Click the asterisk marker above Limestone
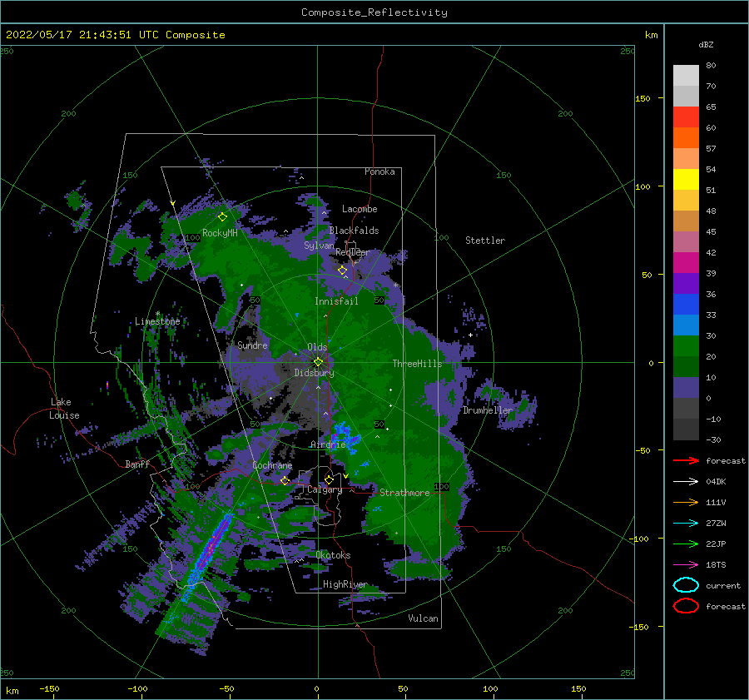The width and height of the screenshot is (749, 700). click(x=157, y=314)
